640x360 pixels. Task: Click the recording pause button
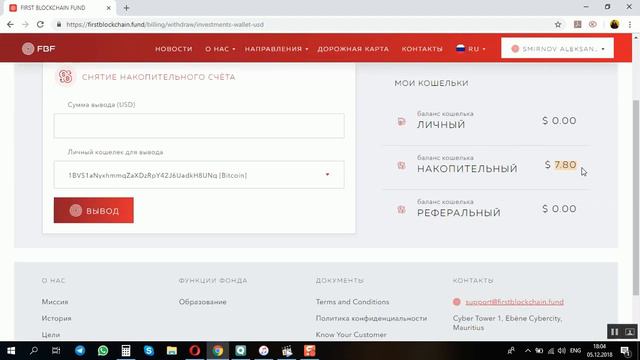(x=614, y=332)
